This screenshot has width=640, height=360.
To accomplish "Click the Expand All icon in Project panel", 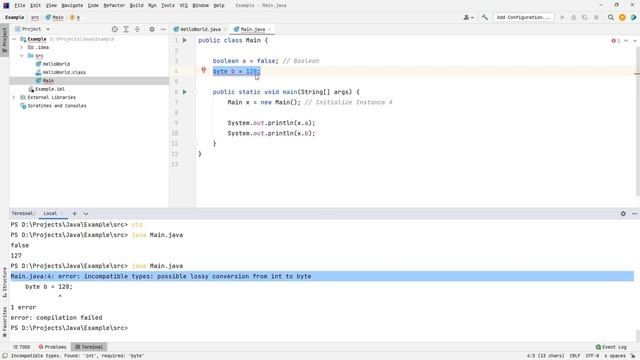I will point(126,29).
